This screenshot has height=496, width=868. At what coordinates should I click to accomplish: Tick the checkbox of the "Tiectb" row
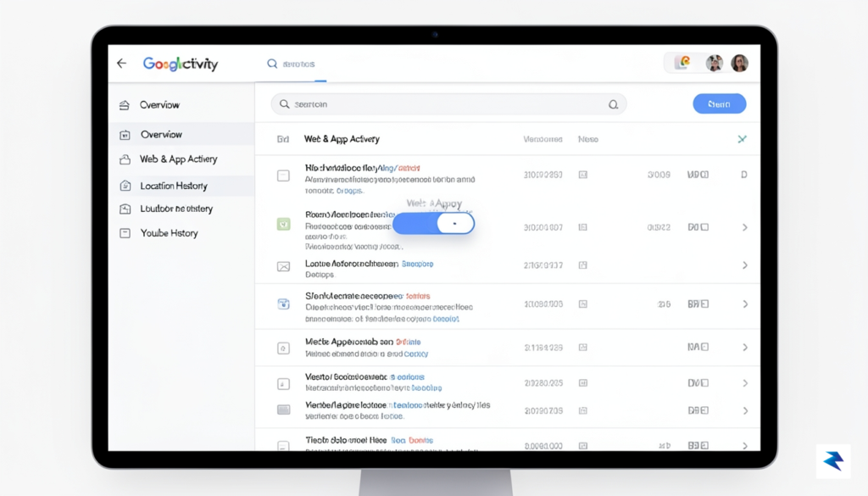283,446
